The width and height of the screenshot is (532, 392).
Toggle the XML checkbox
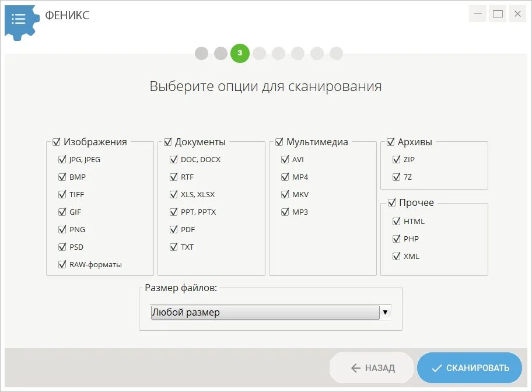(x=396, y=256)
